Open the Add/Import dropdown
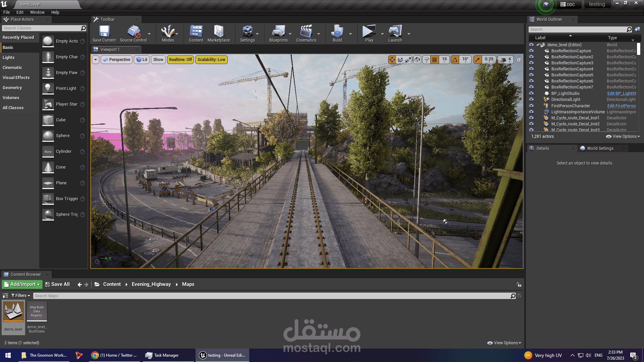 pos(22,284)
